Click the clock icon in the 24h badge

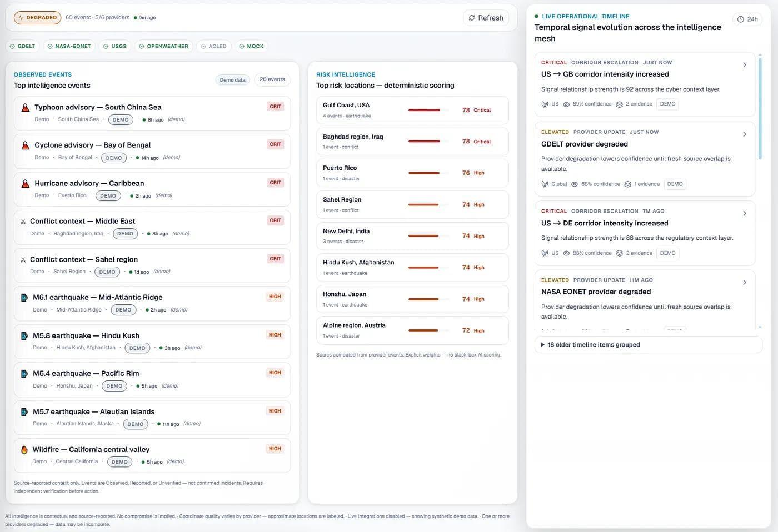pyautogui.click(x=741, y=19)
